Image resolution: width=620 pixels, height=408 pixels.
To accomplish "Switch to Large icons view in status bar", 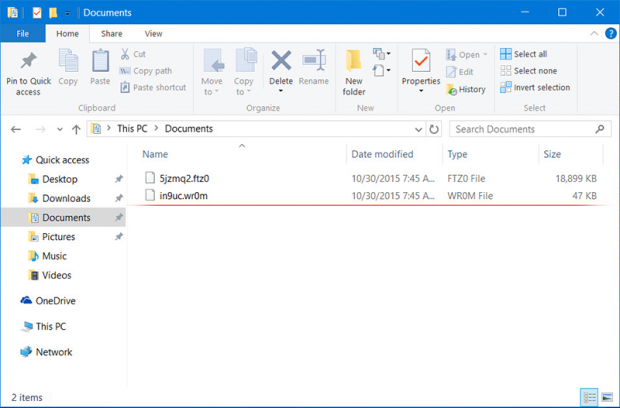I will coord(607,397).
